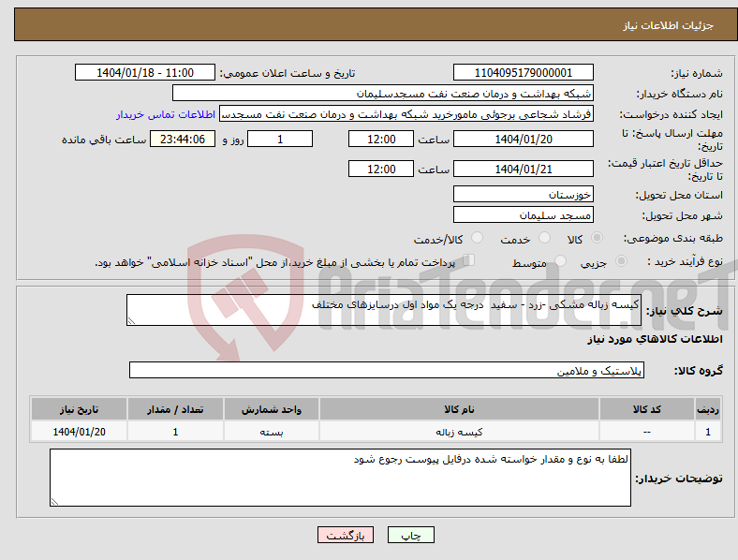Select the جزیی purchase type radio

(621, 261)
